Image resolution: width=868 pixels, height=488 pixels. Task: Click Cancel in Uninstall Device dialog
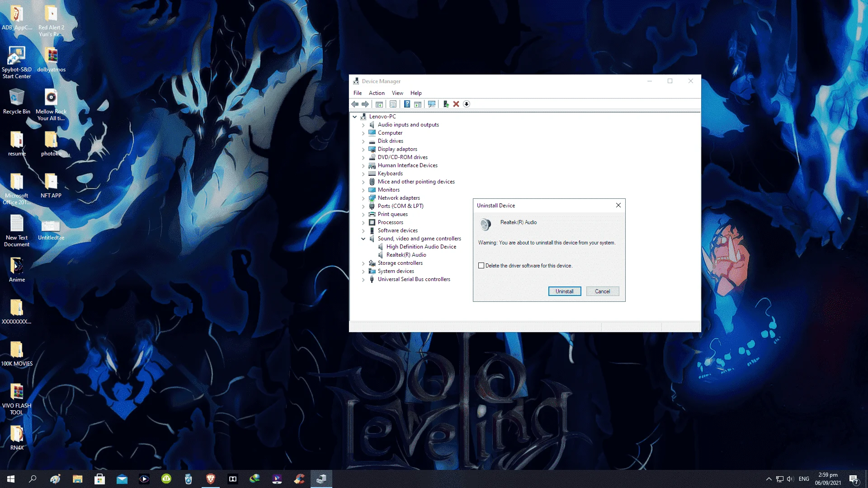(x=603, y=291)
